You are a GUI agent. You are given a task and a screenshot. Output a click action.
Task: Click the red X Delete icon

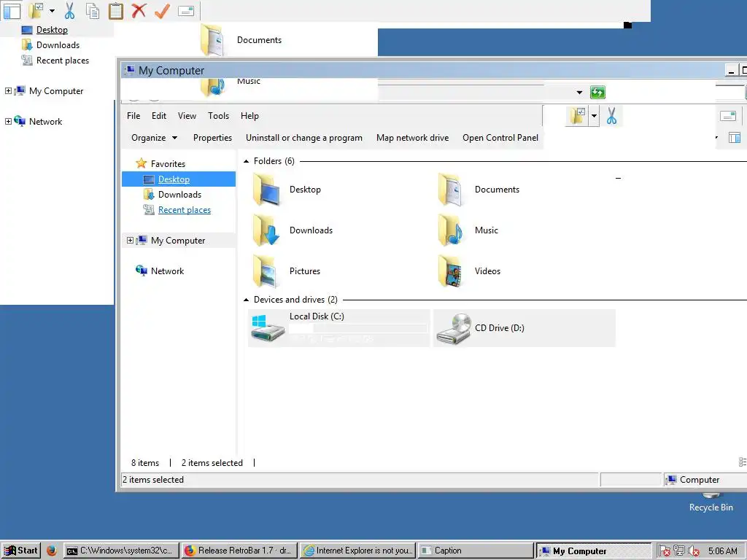[x=139, y=10]
